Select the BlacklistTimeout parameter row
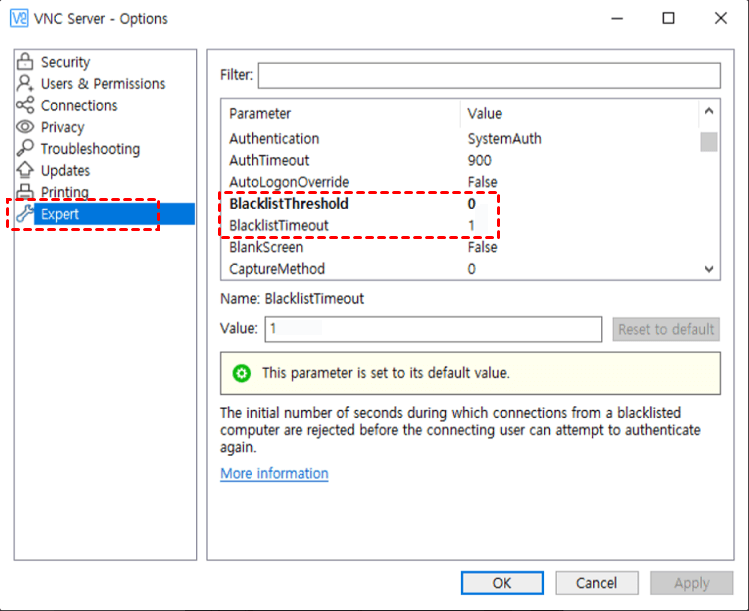Viewport: 749px width, 611px height. (x=460, y=225)
